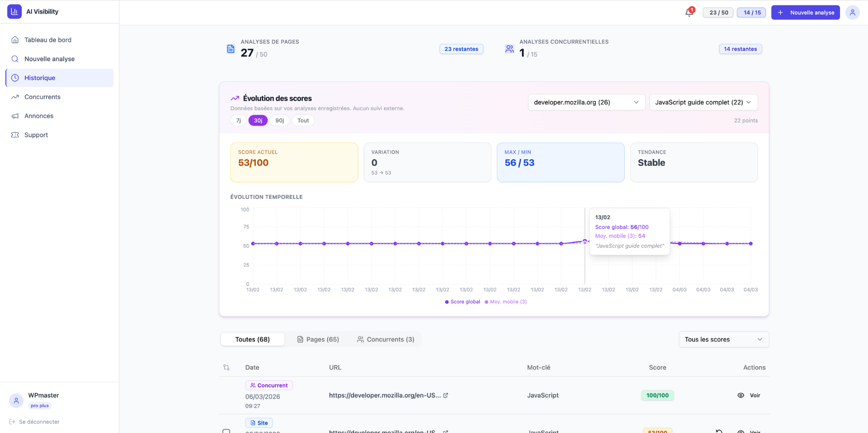Click the Nouvelle analyse button

click(x=805, y=12)
